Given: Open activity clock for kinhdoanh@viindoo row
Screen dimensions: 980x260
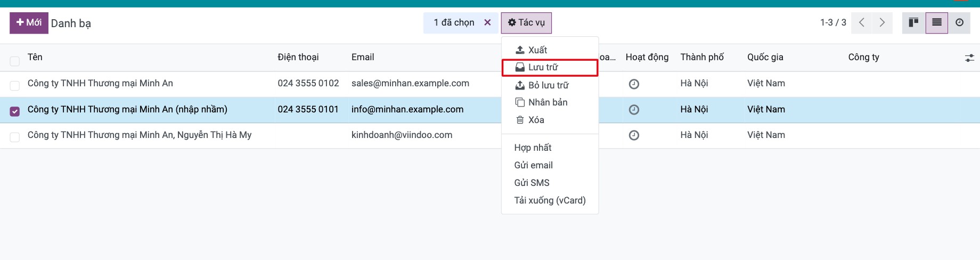Looking at the screenshot, I should tap(634, 135).
